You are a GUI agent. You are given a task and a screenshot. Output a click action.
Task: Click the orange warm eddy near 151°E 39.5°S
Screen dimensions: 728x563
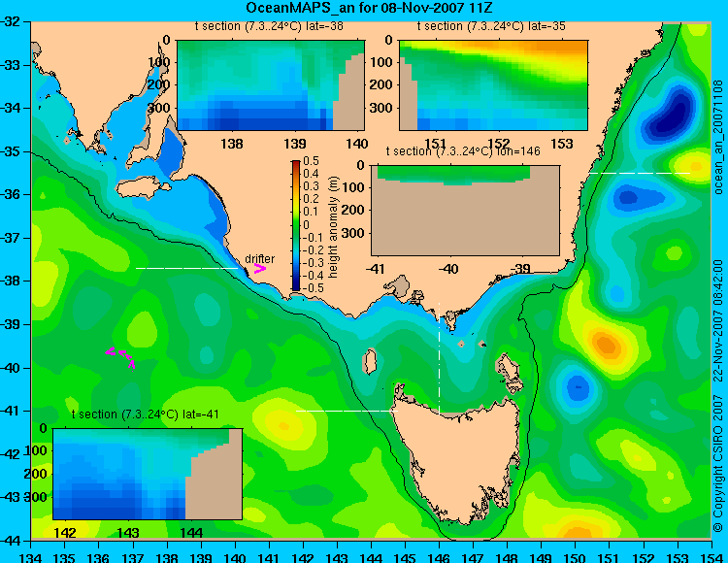(x=606, y=346)
